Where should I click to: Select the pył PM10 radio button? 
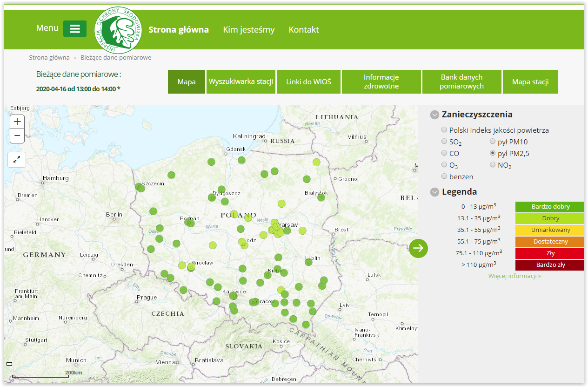pos(493,142)
